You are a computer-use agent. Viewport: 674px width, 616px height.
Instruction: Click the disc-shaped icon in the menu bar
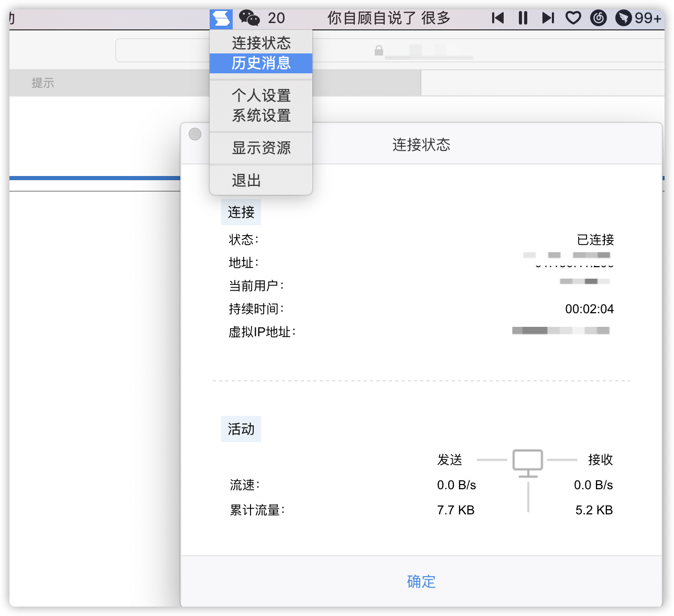coord(597,17)
